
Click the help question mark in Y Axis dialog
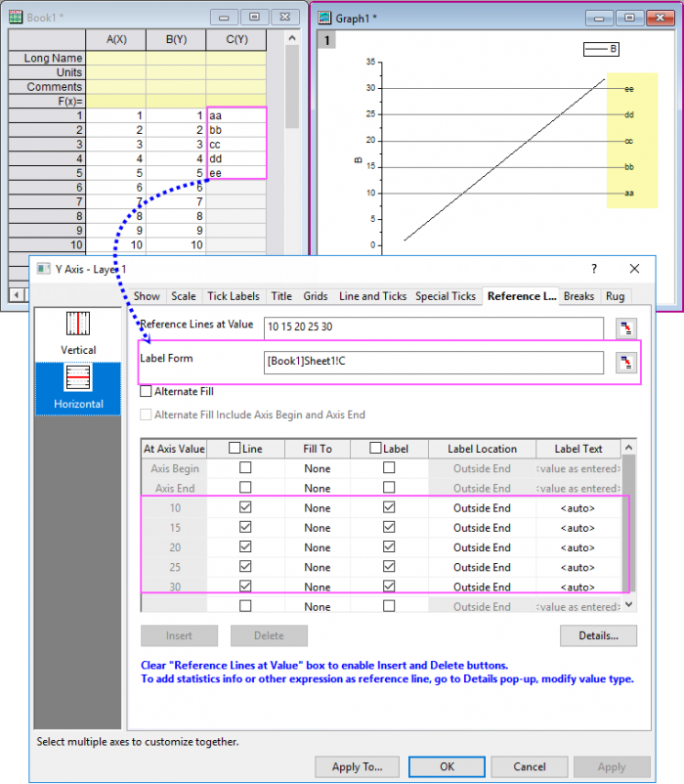(593, 269)
